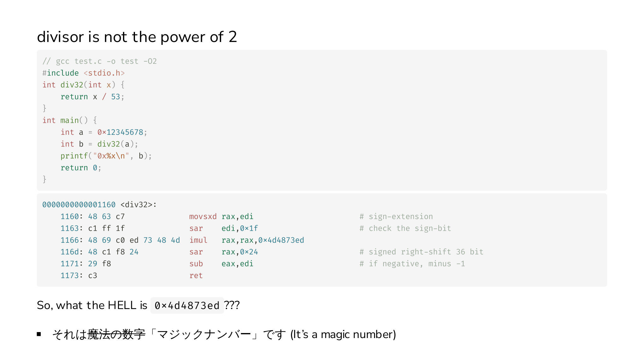Click the div32(a) call line

pyautogui.click(x=99, y=144)
